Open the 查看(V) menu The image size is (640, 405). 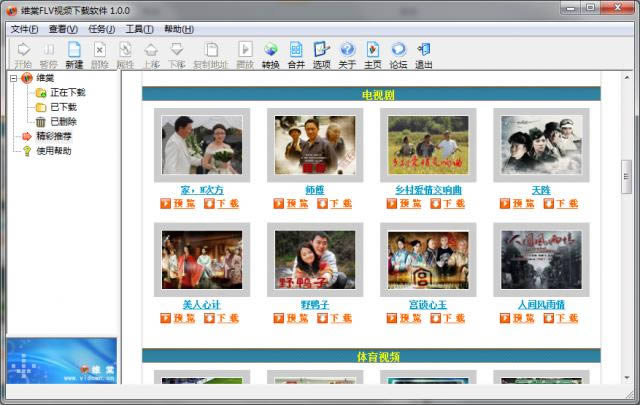[x=63, y=29]
